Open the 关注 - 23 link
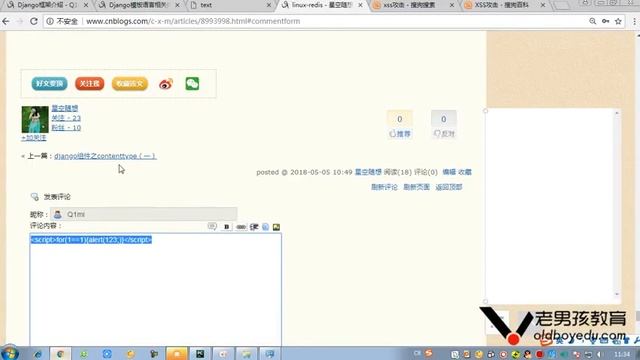 pos(66,118)
